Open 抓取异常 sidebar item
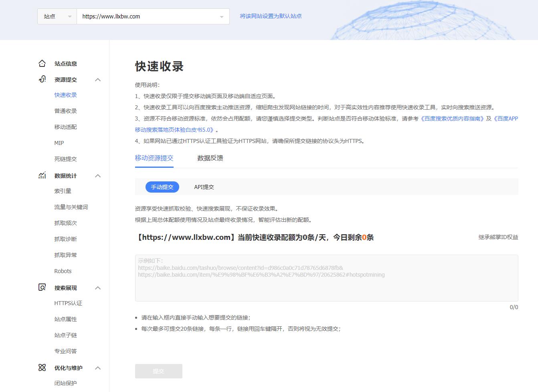Screen dimensions: 538x392 [x=66, y=255]
